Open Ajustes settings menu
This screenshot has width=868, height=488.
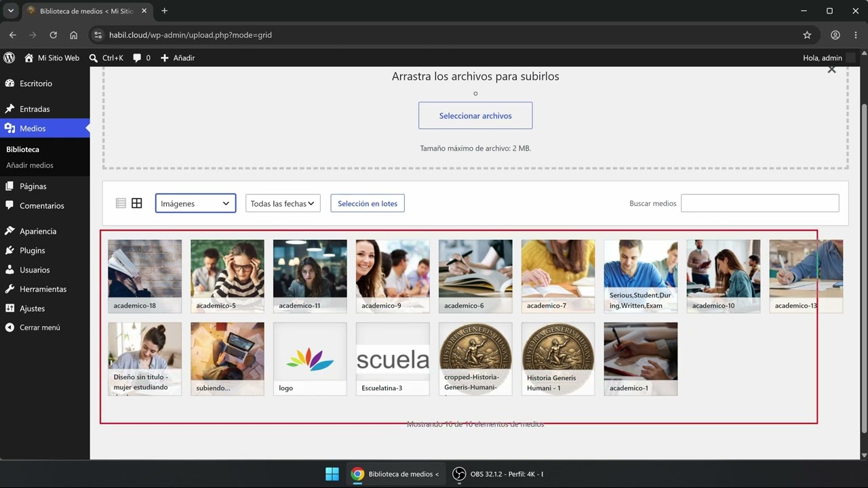tap(45, 308)
